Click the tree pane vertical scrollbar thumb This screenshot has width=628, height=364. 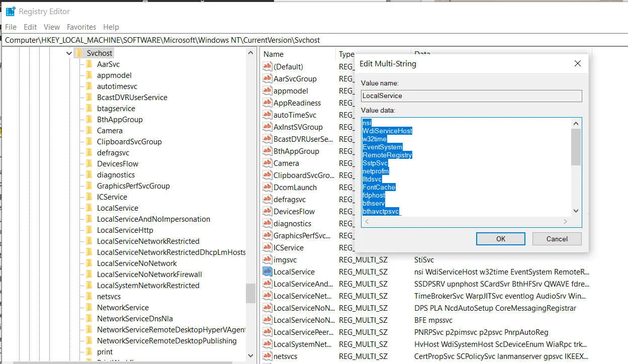coord(250,293)
